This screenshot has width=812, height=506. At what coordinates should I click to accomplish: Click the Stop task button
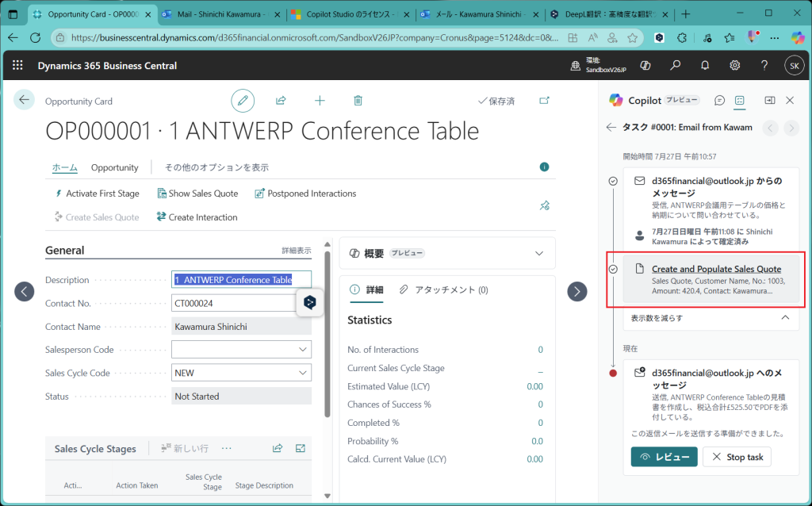(x=737, y=457)
